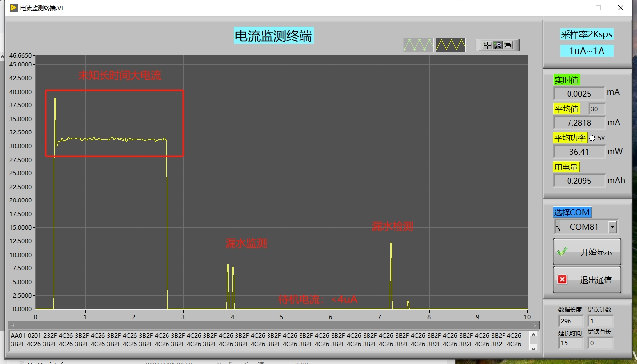Click the 漏水检测 annotation text

[393, 226]
